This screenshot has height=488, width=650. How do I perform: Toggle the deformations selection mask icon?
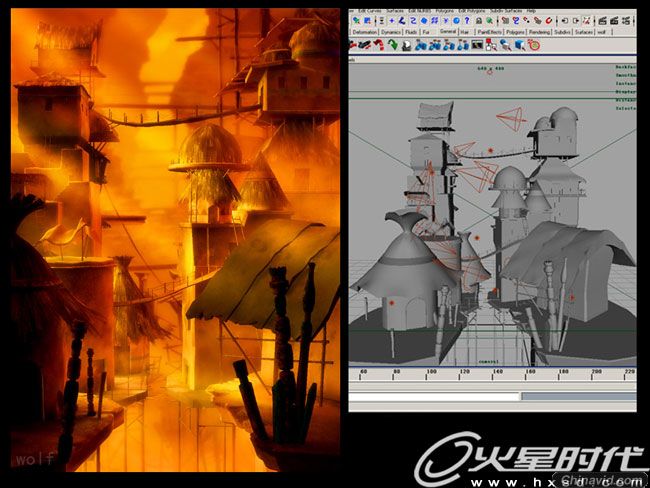click(434, 21)
